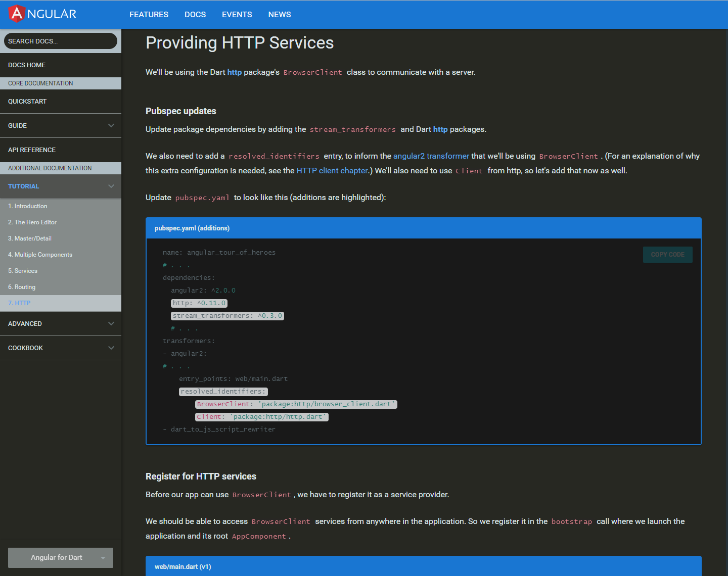Viewport: 728px width, 576px height.
Task: Expand the Advanced section chevron
Action: (x=111, y=324)
